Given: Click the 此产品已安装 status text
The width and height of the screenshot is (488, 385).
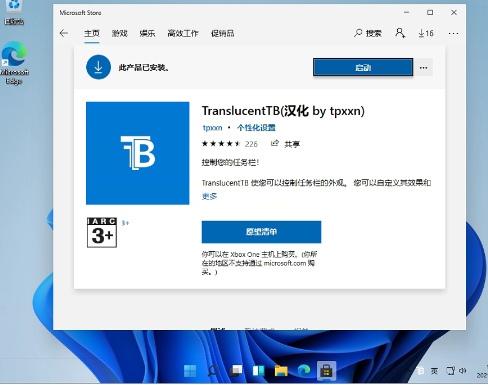Looking at the screenshot, I should (144, 68).
